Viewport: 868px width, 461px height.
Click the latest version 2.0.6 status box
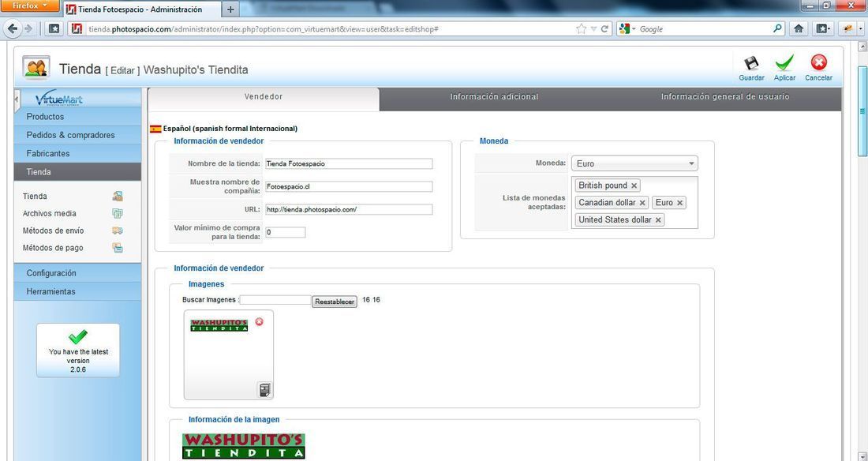(78, 350)
